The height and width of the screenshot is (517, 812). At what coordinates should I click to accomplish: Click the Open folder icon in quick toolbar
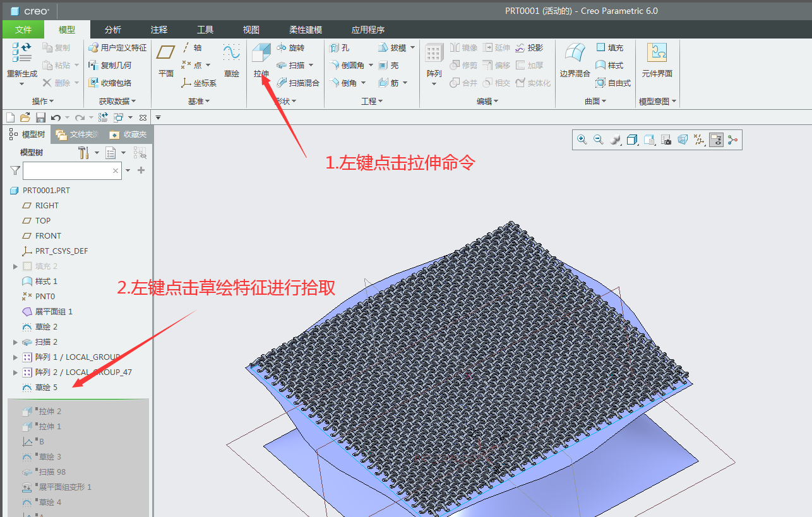click(25, 117)
